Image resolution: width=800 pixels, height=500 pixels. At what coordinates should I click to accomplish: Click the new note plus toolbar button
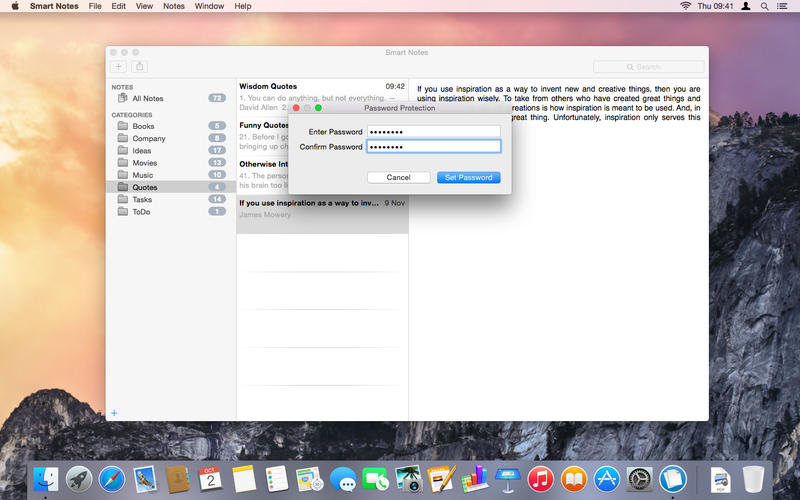[118, 66]
